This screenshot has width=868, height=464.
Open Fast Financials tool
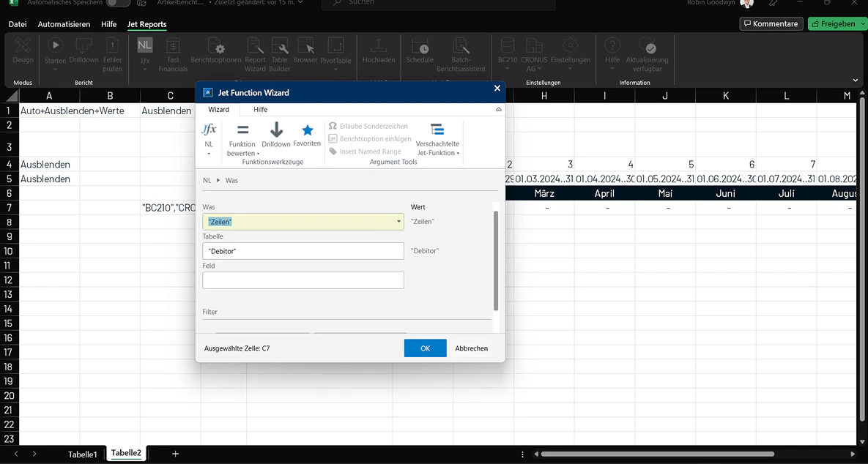174,54
